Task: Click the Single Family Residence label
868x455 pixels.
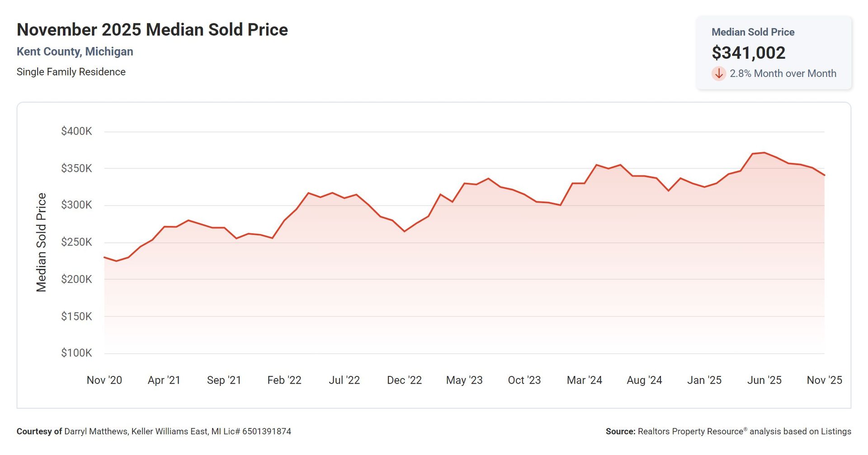Action: point(71,72)
